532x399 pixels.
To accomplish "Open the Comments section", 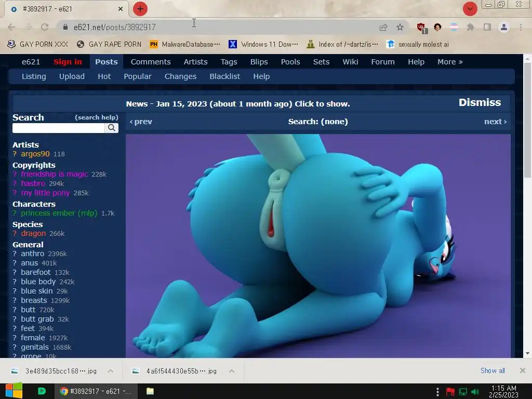I will [x=151, y=62].
